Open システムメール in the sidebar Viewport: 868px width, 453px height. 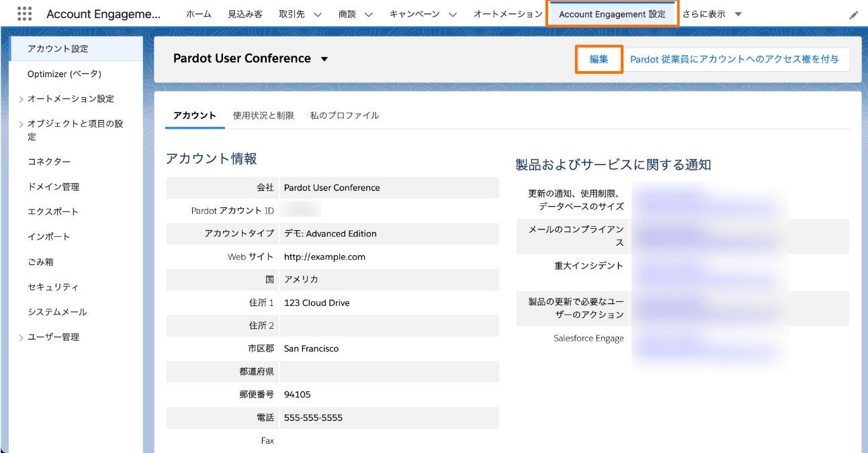coord(57,312)
